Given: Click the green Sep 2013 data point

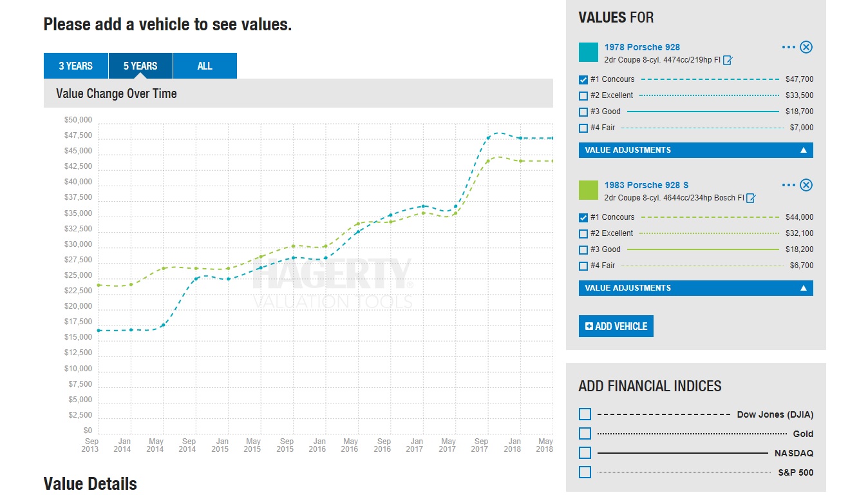Looking at the screenshot, I should [x=99, y=285].
